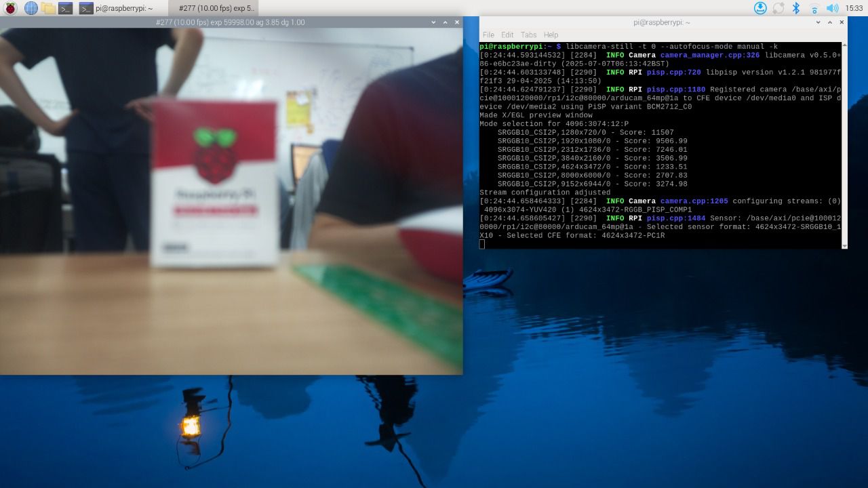Image resolution: width=868 pixels, height=488 pixels.
Task: Open the terminal Tabs menu
Action: pos(528,35)
